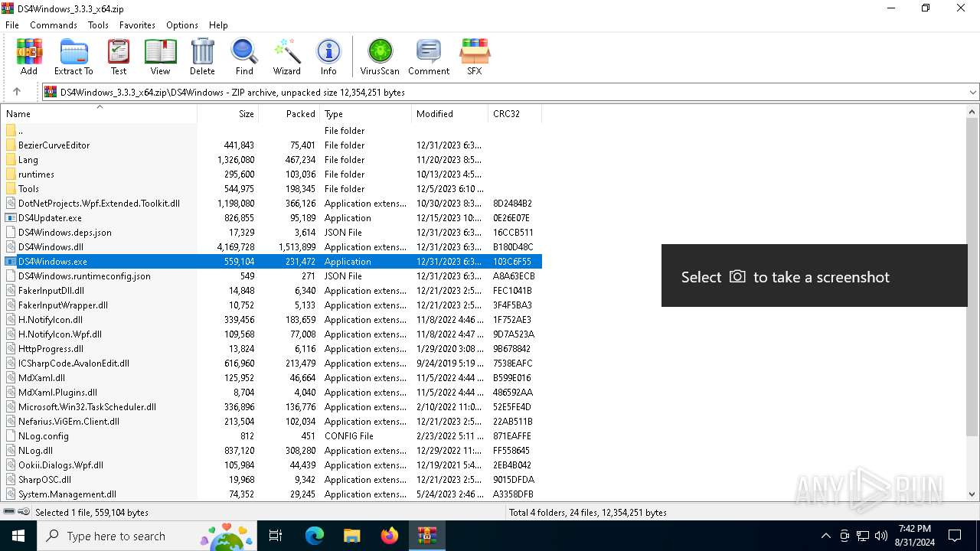Sort by Size column header
Screen dimensions: 980x551
tap(228, 114)
